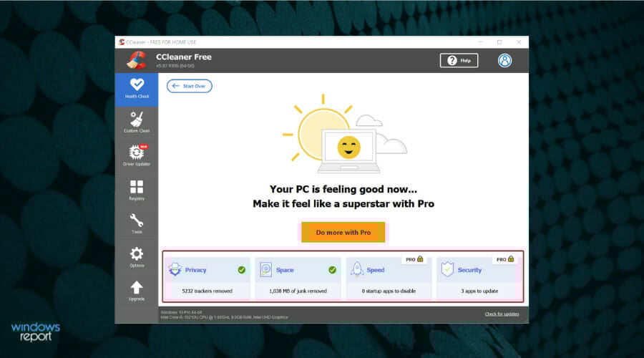Click Do more with Pro button
Viewport: 644px width, 358px height.
(x=343, y=232)
